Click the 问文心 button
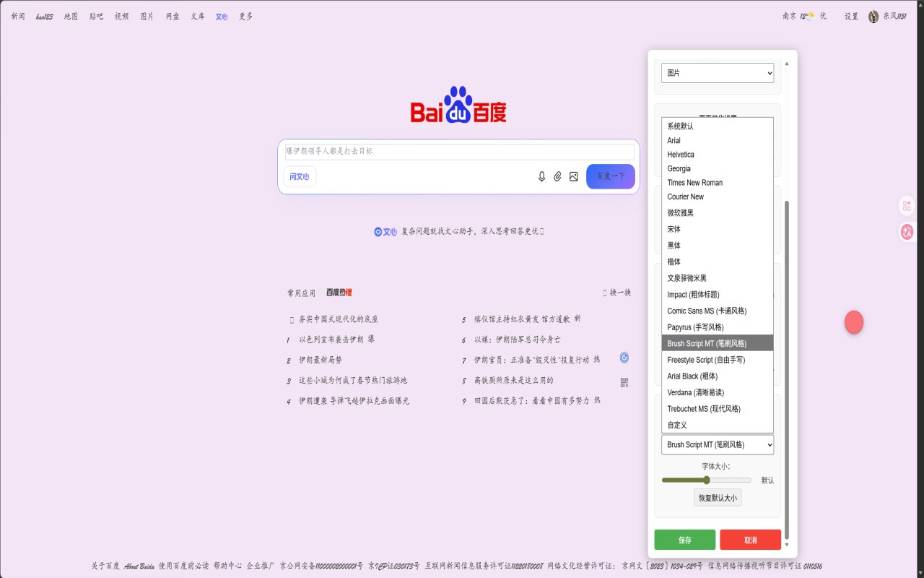The image size is (924, 578). tap(300, 176)
